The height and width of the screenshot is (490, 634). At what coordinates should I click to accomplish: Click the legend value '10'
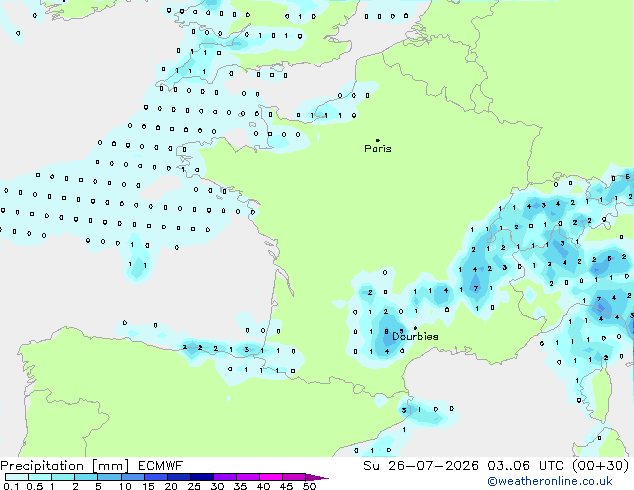pos(125,486)
